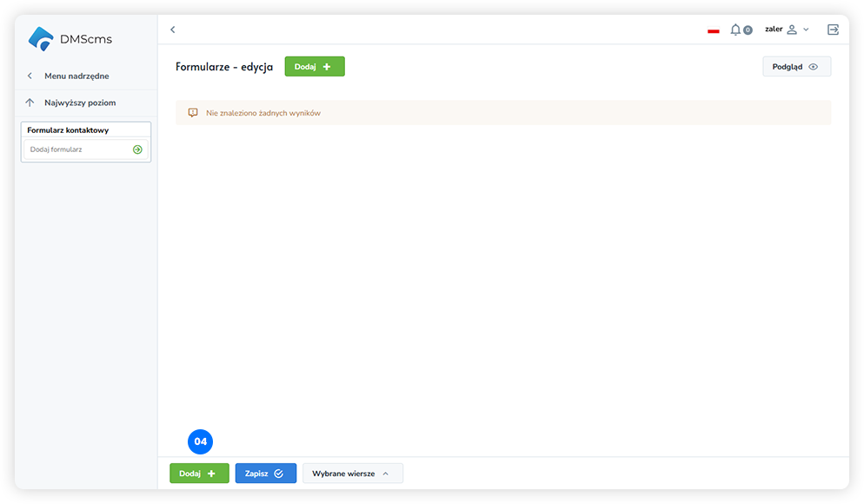Open the notifications bell icon
Screen dimensions: 864x504
coord(735,30)
